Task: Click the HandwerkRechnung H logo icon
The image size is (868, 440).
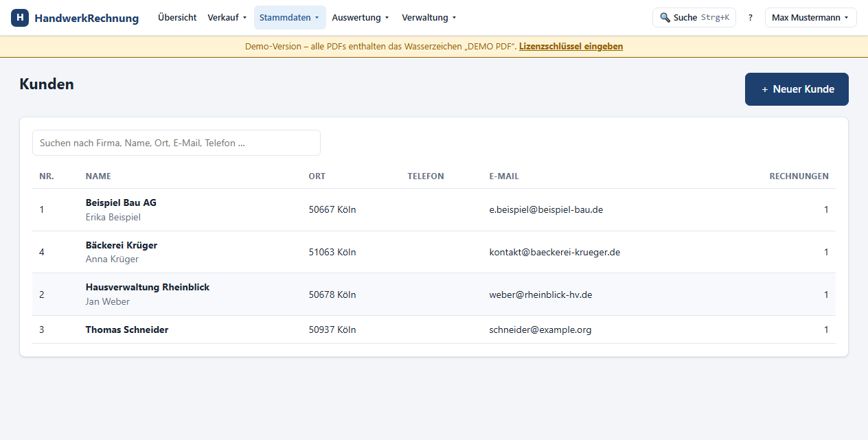Action: tap(20, 18)
